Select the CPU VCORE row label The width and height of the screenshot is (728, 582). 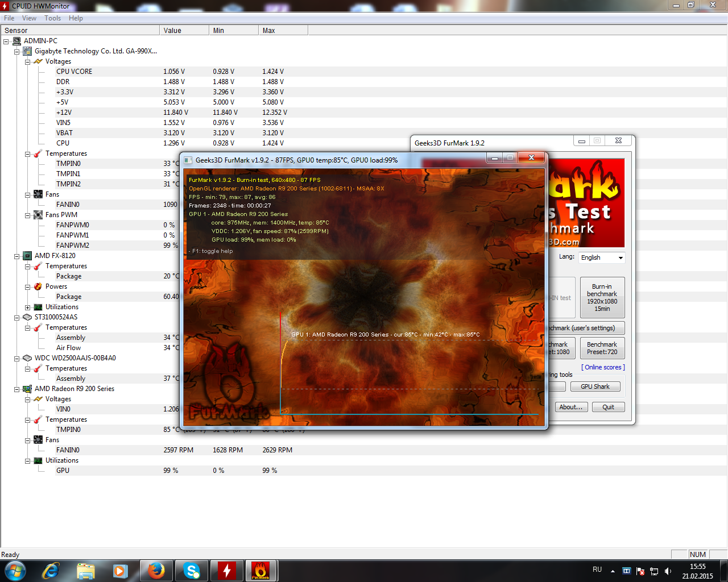tap(74, 72)
